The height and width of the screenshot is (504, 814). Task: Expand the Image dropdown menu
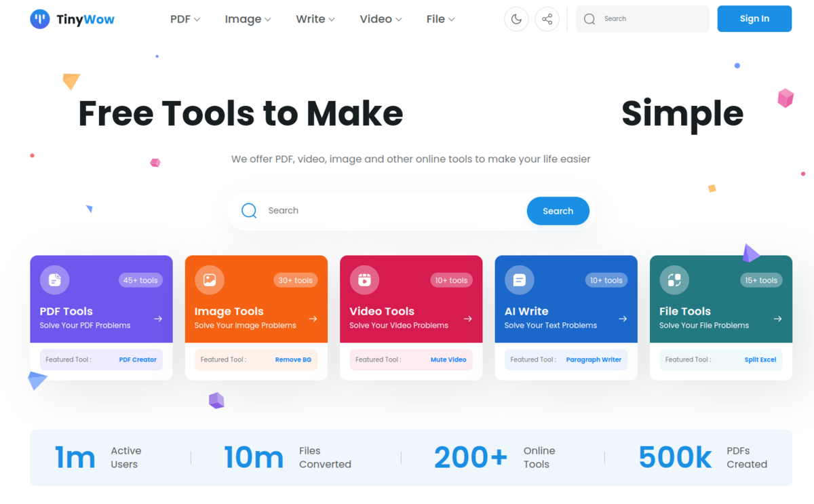point(248,19)
